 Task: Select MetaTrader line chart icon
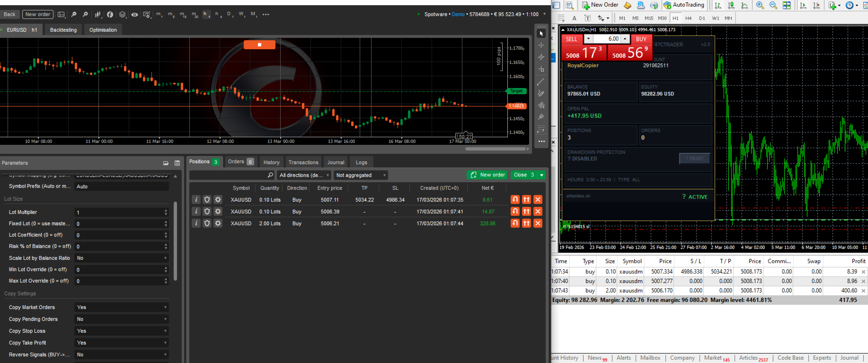[744, 5]
